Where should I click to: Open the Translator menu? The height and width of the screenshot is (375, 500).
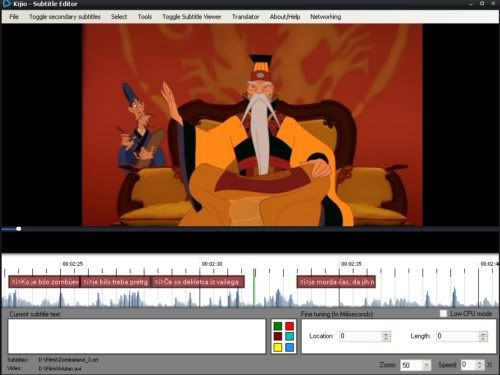click(245, 17)
